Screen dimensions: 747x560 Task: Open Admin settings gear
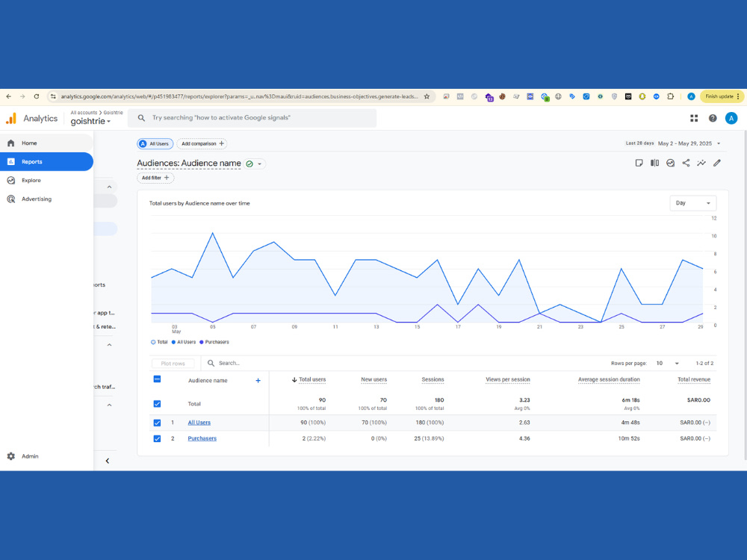click(11, 456)
